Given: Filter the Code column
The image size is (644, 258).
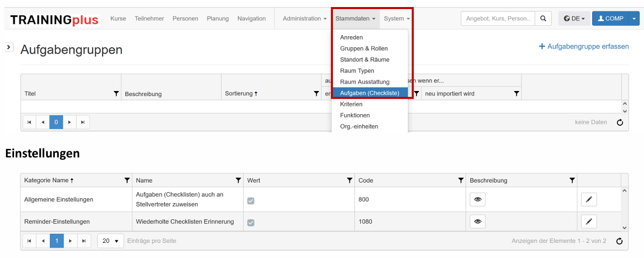Looking at the screenshot, I should tap(461, 180).
